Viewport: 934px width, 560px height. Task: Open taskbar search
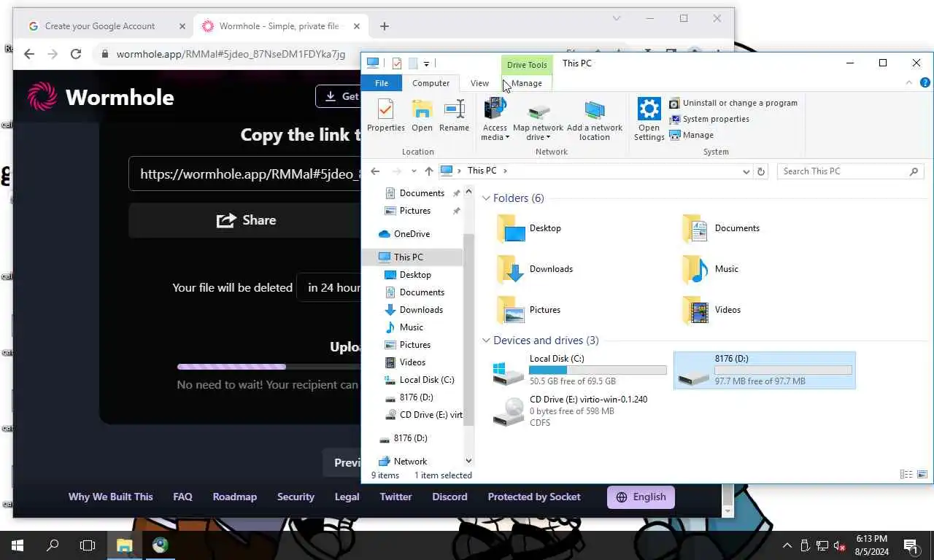coord(53,545)
